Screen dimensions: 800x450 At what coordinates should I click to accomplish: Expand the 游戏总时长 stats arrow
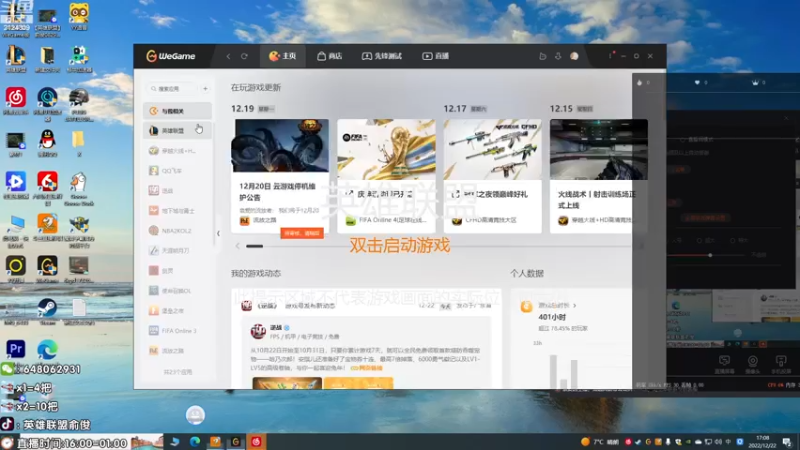[x=575, y=306]
